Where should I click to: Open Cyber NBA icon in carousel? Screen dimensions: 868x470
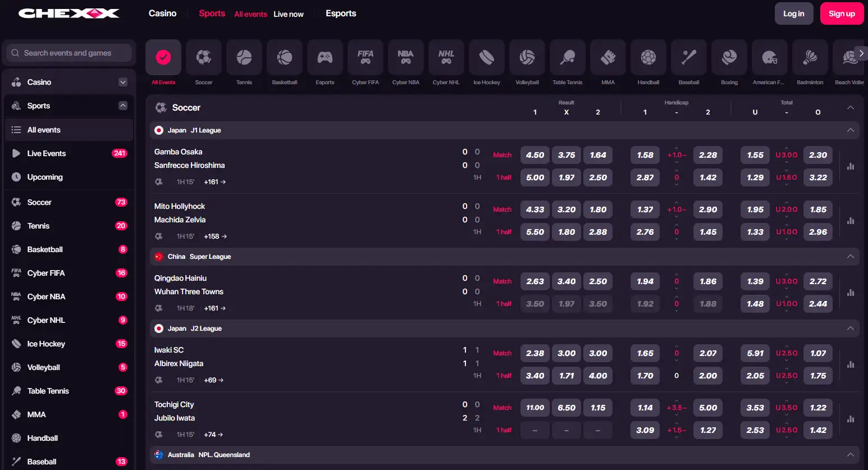coord(406,57)
